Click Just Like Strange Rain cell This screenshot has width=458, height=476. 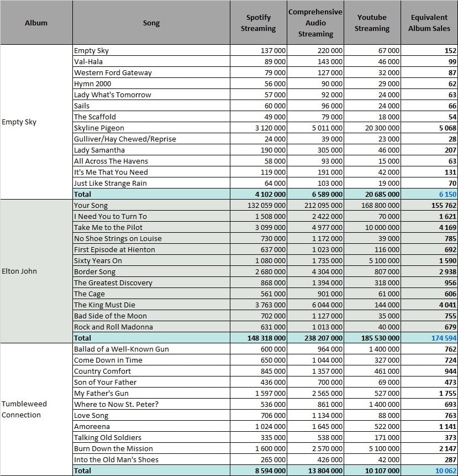151,183
